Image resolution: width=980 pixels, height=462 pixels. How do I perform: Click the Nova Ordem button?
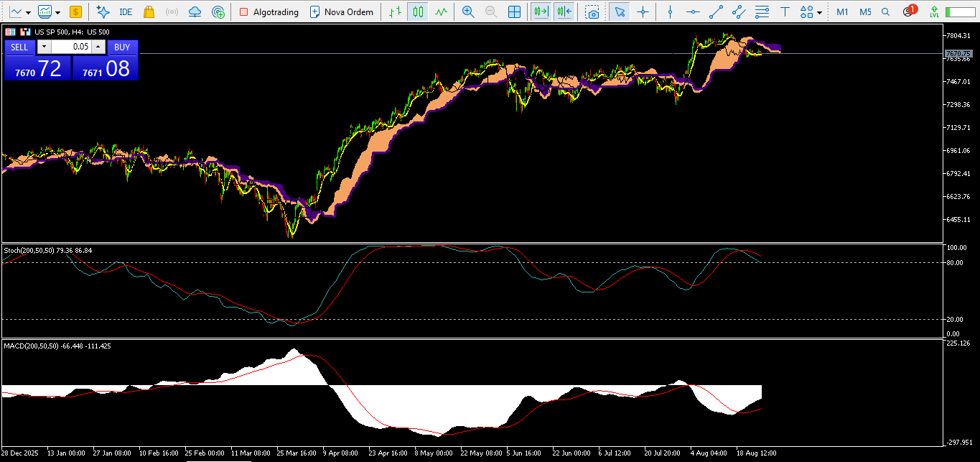coord(341,12)
